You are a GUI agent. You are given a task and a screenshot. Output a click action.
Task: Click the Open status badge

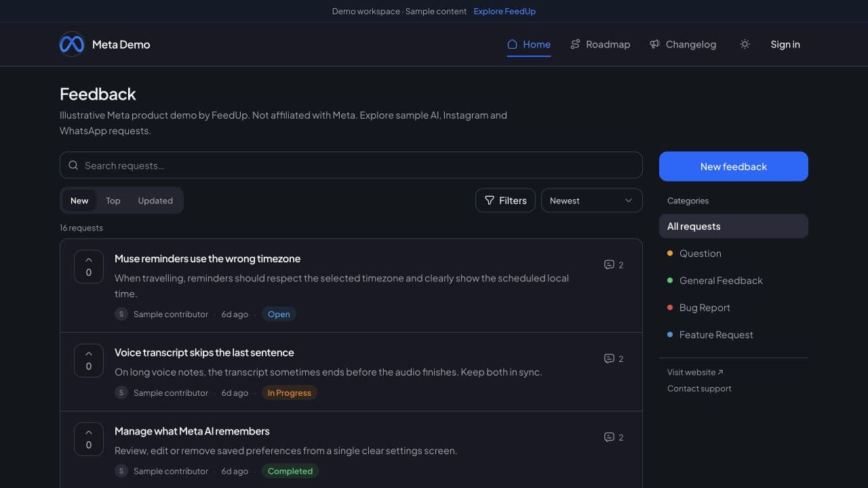(279, 314)
